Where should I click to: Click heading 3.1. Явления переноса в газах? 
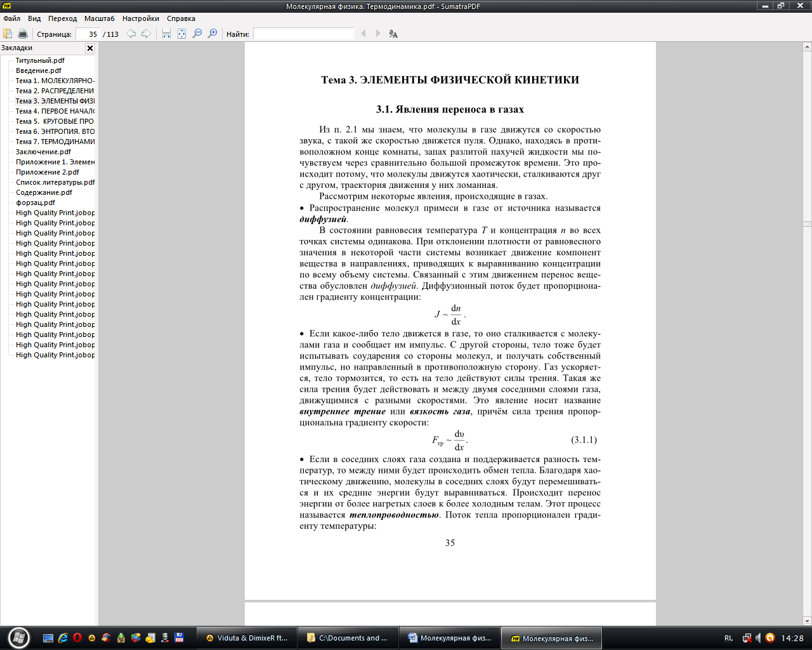(450, 109)
